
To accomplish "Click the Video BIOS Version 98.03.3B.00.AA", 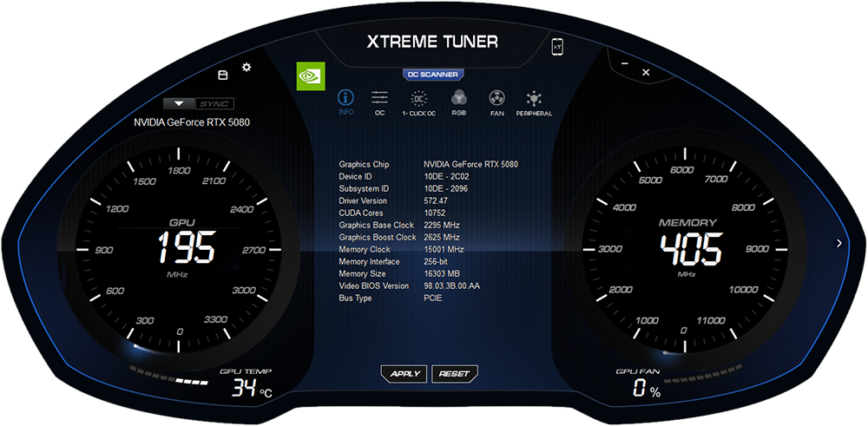I will (x=453, y=286).
